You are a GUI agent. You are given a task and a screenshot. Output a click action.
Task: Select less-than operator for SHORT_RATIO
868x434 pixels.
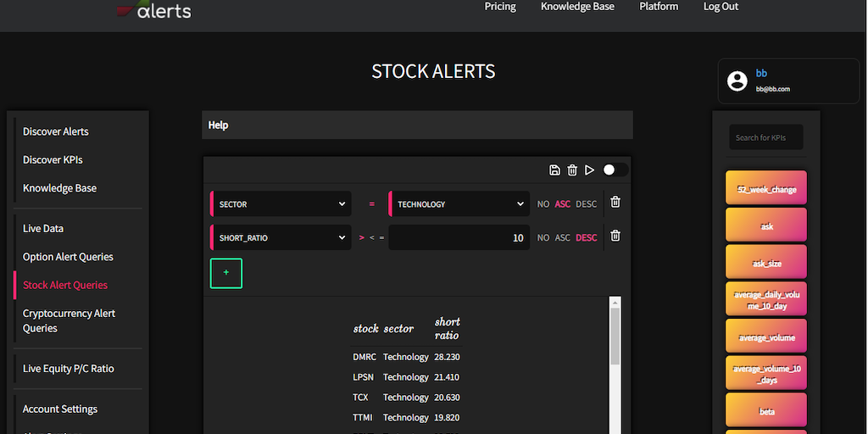pyautogui.click(x=371, y=238)
